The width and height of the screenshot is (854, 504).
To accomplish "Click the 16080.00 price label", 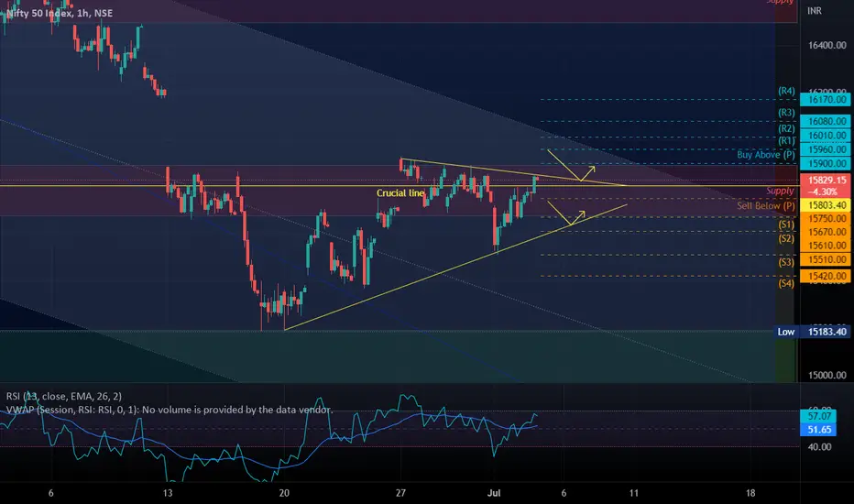I will 825,121.
